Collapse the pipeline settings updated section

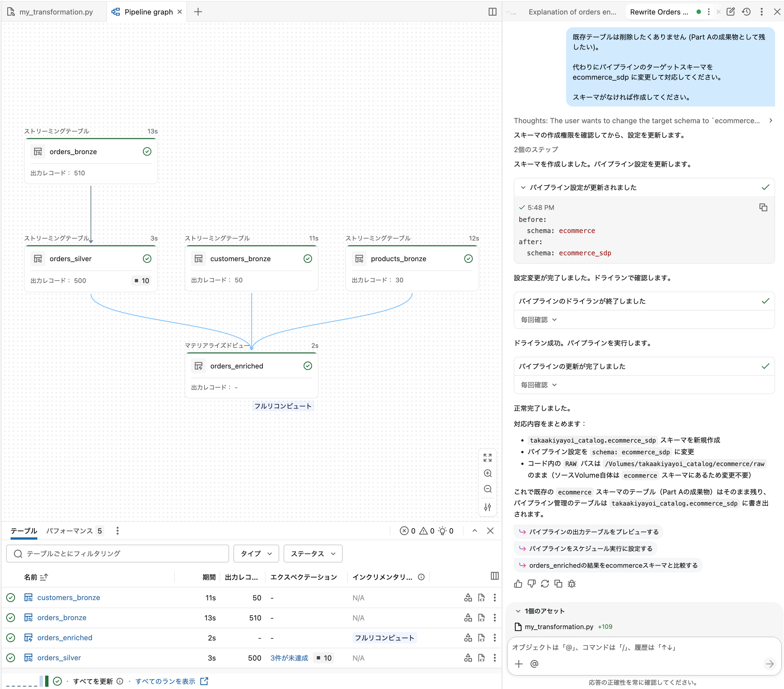pos(523,187)
